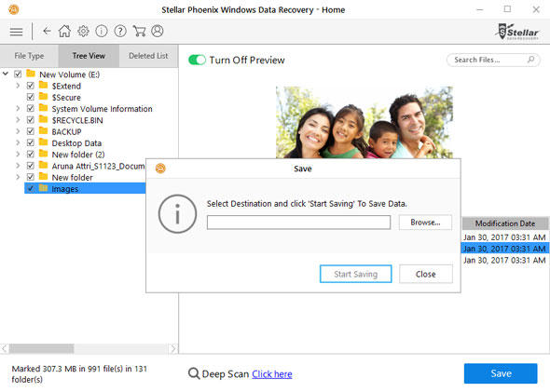Click the New Volume (E:) folder icon

pos(31,74)
